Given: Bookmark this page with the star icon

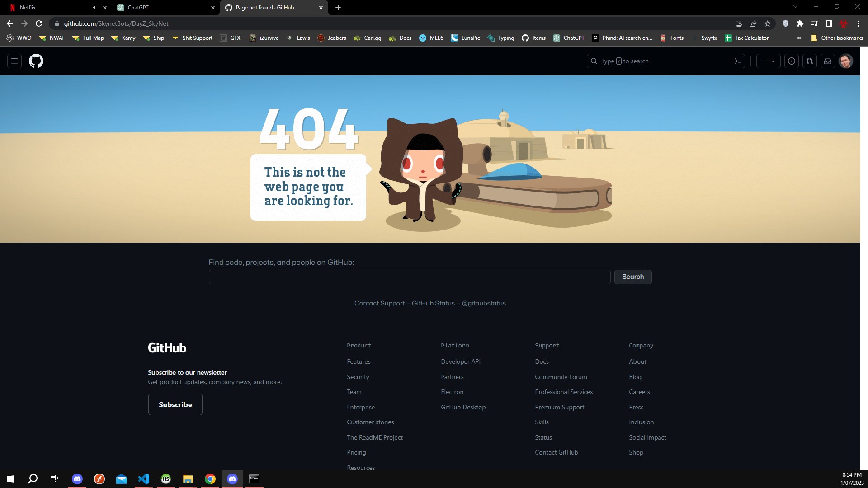Looking at the screenshot, I should 768,23.
